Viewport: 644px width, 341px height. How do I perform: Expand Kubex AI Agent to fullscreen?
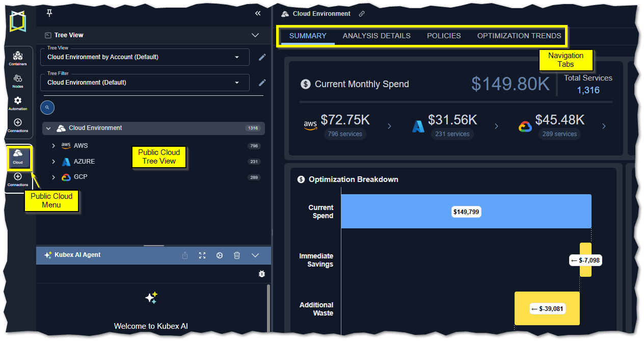click(202, 255)
